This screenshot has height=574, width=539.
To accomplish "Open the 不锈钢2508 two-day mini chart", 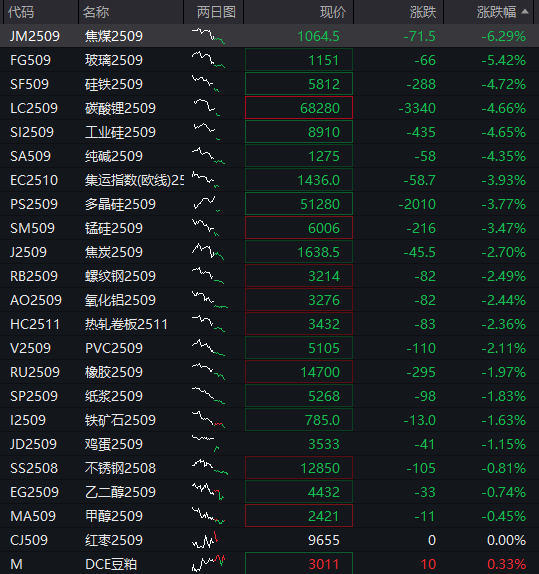I will (x=210, y=467).
